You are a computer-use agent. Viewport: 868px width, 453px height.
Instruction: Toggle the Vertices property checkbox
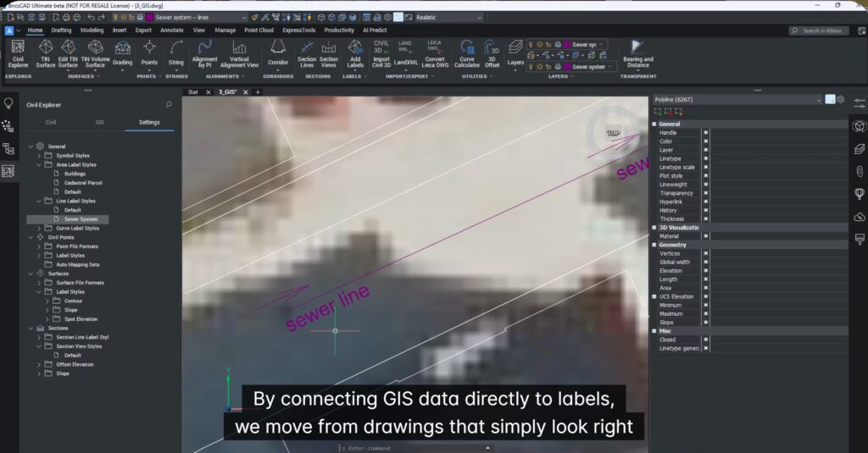coord(706,253)
